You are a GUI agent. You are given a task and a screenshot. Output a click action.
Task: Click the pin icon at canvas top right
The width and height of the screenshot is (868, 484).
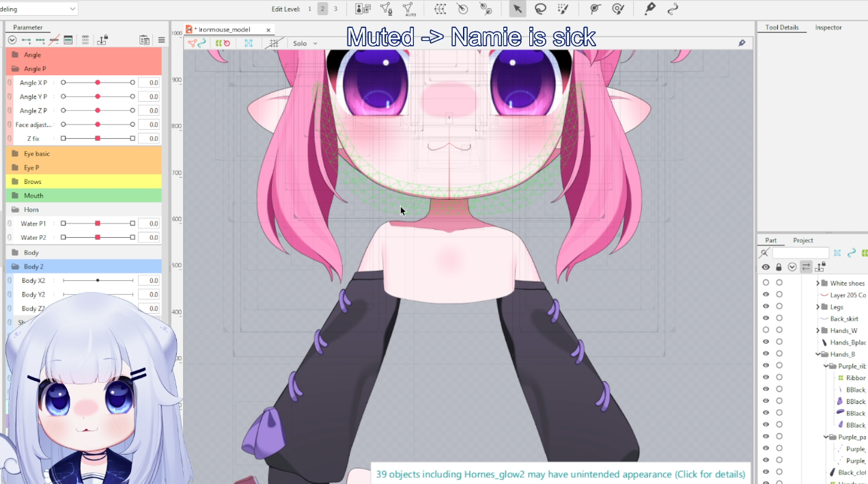[x=742, y=43]
